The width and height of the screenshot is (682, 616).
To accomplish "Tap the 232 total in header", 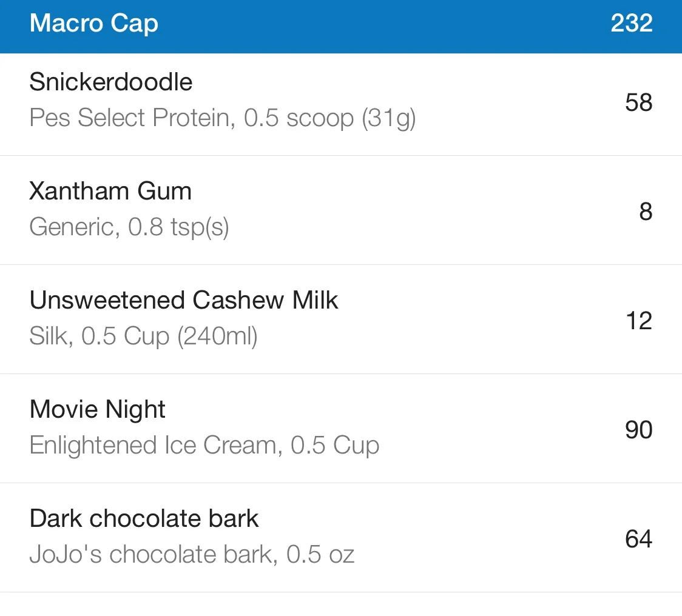I will 632,23.
